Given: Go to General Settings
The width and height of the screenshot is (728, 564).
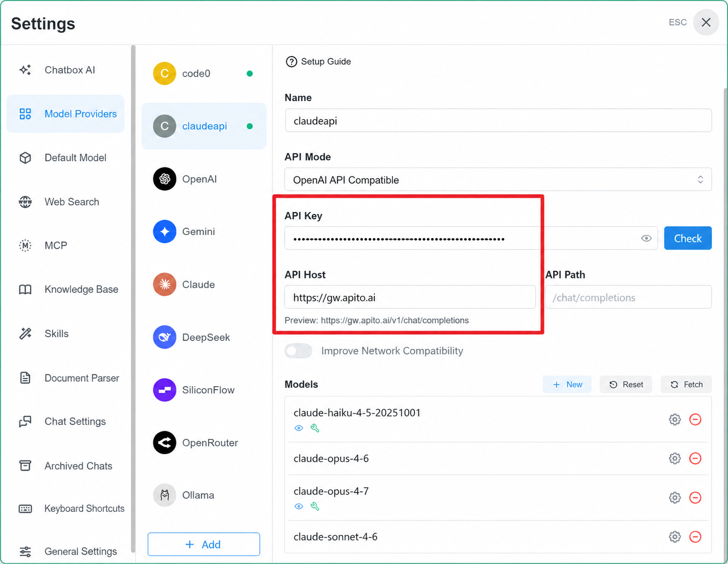Looking at the screenshot, I should pos(65,551).
